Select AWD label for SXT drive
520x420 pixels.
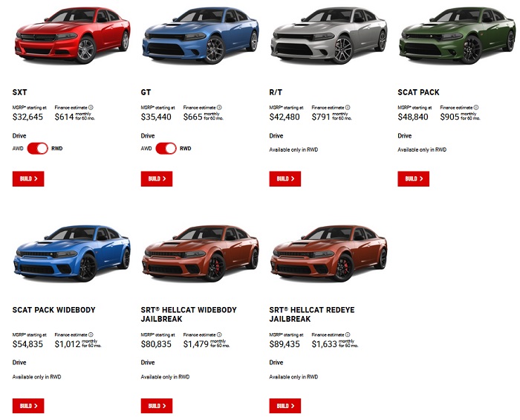[x=18, y=149]
